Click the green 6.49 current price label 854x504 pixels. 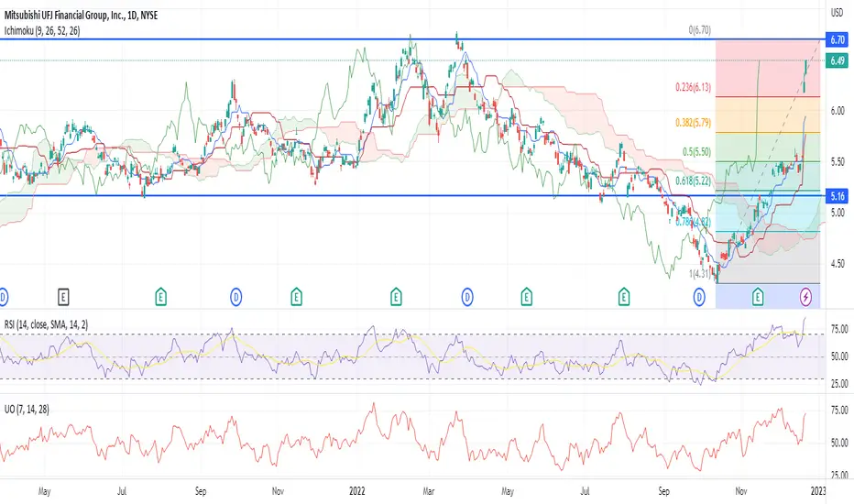[x=838, y=60]
